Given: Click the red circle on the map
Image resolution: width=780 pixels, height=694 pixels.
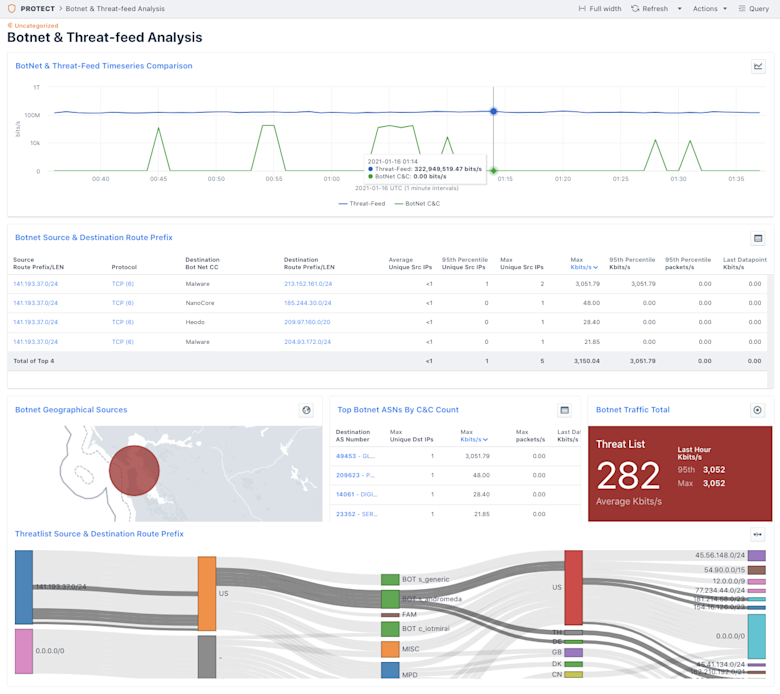Looking at the screenshot, I should (x=134, y=471).
